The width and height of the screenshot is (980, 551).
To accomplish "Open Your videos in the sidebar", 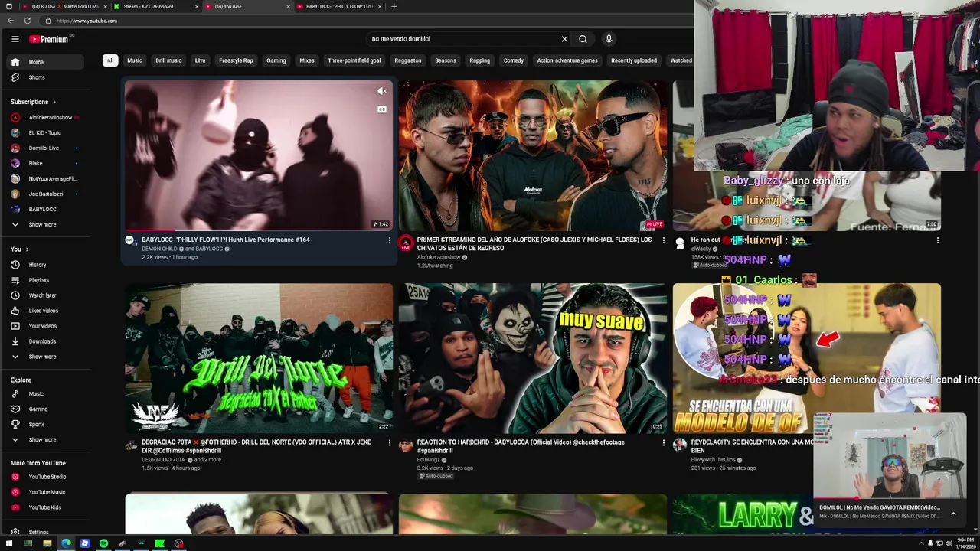I will point(45,326).
